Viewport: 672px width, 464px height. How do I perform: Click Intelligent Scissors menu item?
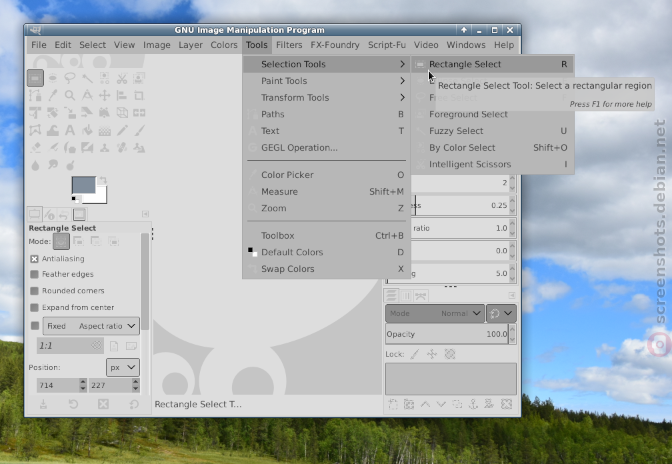tap(493, 165)
